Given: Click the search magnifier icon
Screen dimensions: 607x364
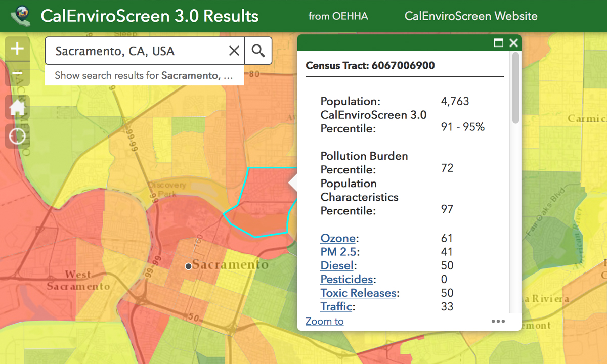Looking at the screenshot, I should point(258,51).
